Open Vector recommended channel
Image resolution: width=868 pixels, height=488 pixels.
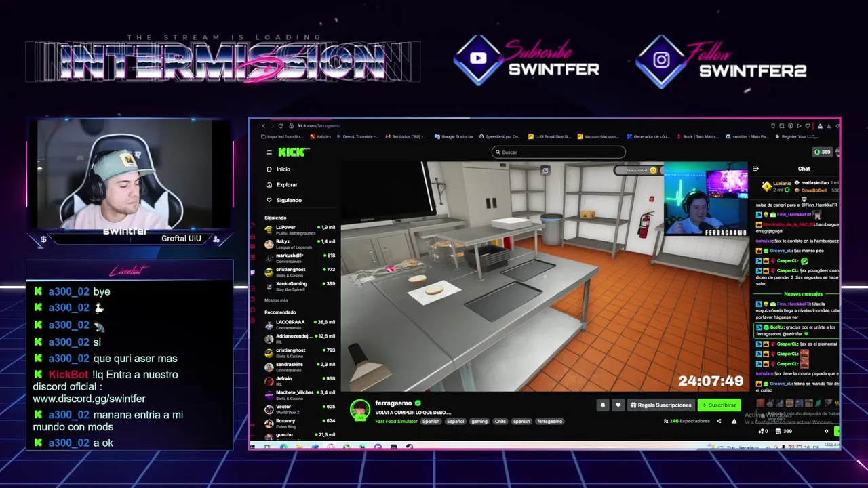point(300,409)
